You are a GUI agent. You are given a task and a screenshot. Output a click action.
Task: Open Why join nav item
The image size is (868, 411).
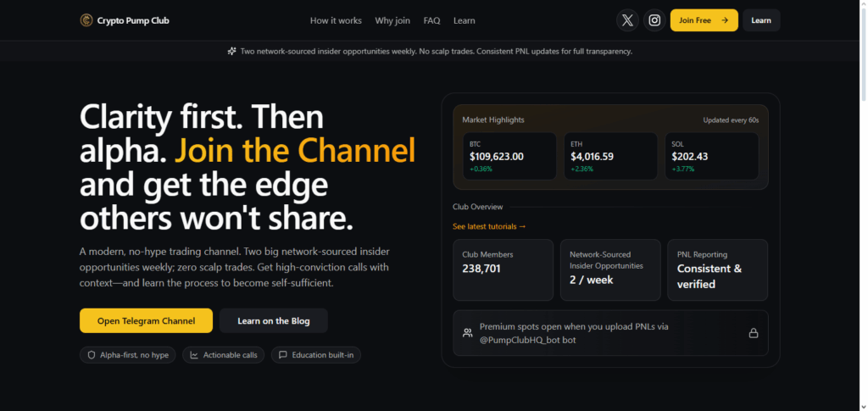coord(392,20)
